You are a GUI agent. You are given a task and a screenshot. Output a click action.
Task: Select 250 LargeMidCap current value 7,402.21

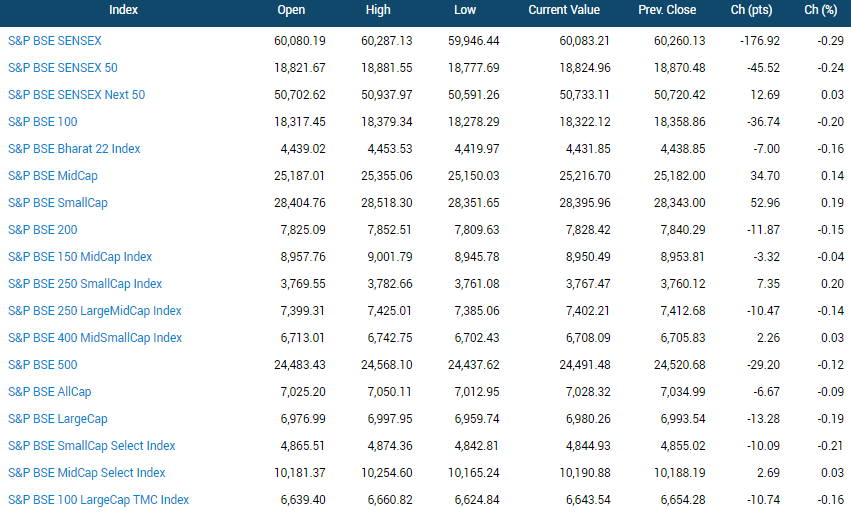tap(588, 311)
